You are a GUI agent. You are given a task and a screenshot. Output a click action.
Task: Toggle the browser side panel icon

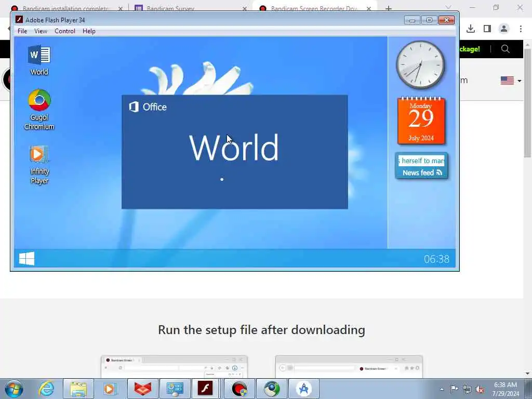(487, 29)
